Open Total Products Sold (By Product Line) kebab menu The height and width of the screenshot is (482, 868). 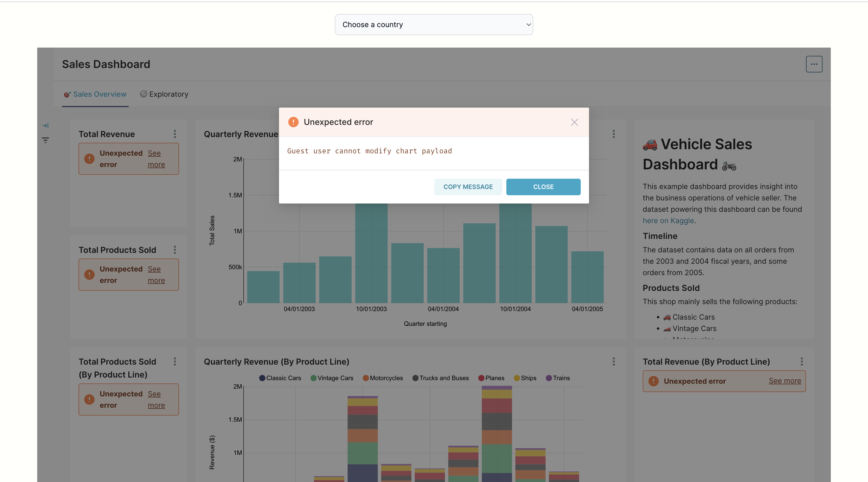pos(175,361)
